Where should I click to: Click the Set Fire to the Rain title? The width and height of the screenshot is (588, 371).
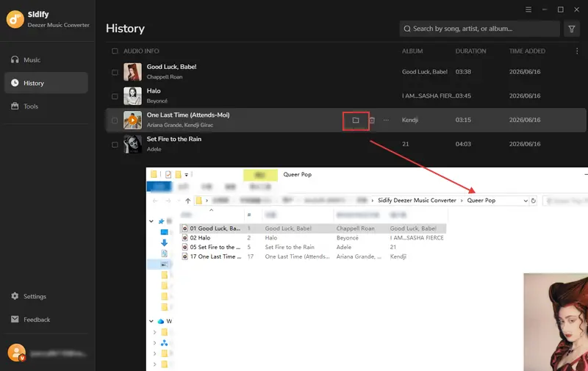(x=174, y=139)
